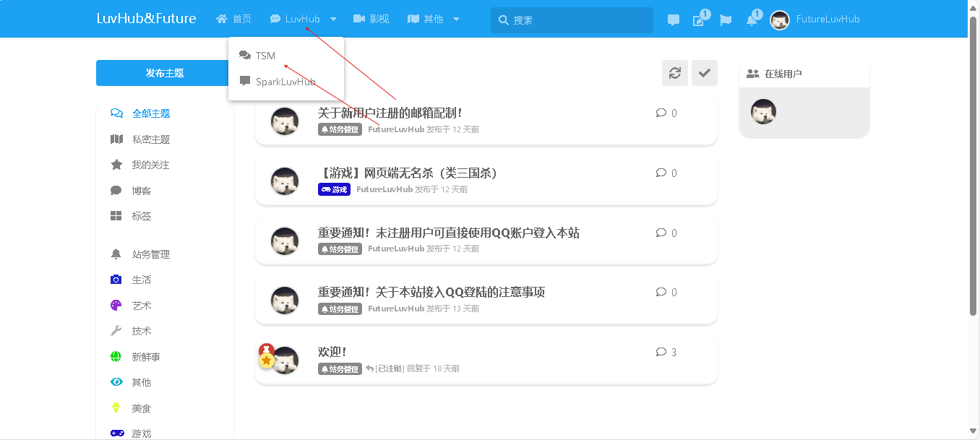Expand the 其他 dropdown caret in navbar
Viewport: 980px width, 440px height.
point(456,20)
